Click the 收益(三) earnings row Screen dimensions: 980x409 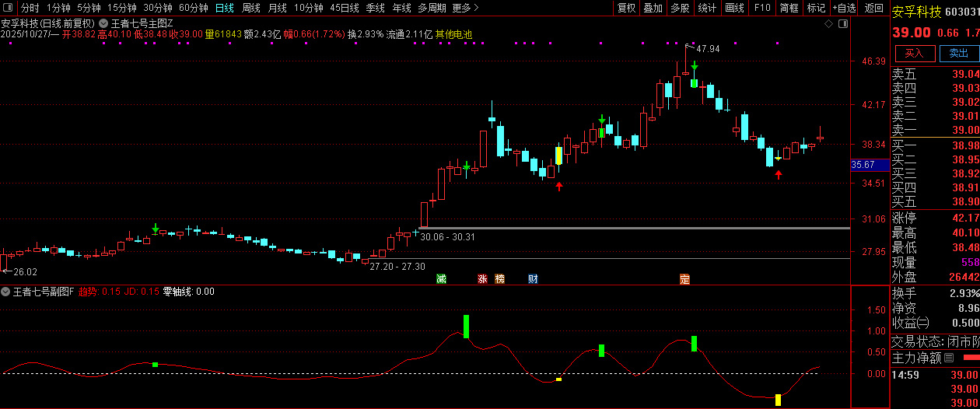(935, 323)
